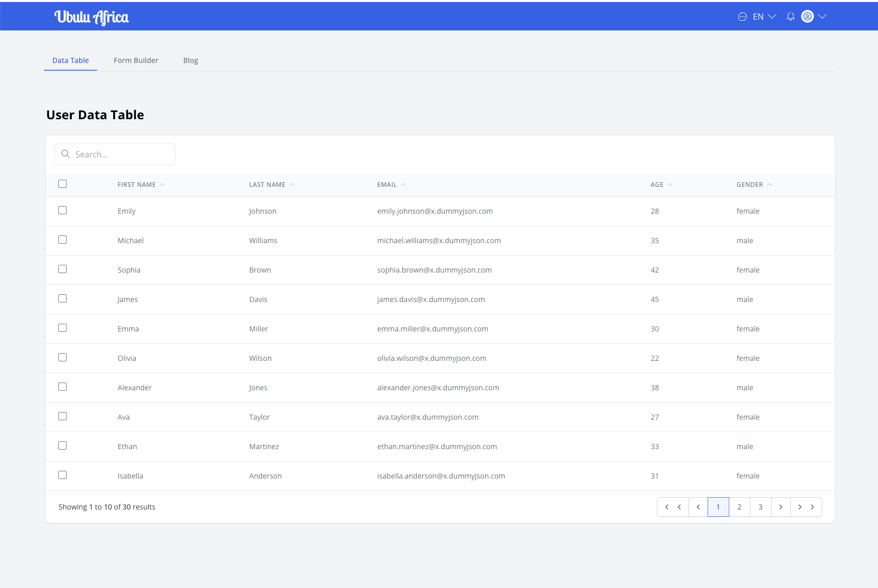Click the user avatar icon

[807, 17]
